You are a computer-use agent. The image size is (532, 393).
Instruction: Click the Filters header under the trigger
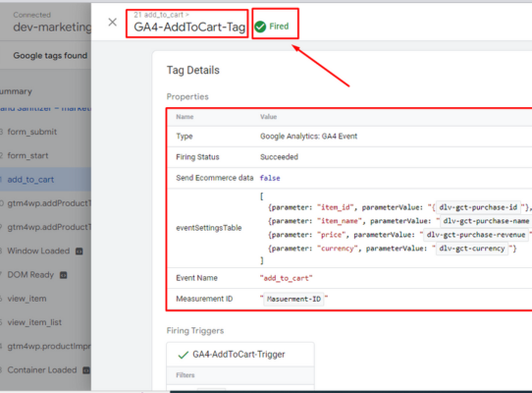pos(186,375)
